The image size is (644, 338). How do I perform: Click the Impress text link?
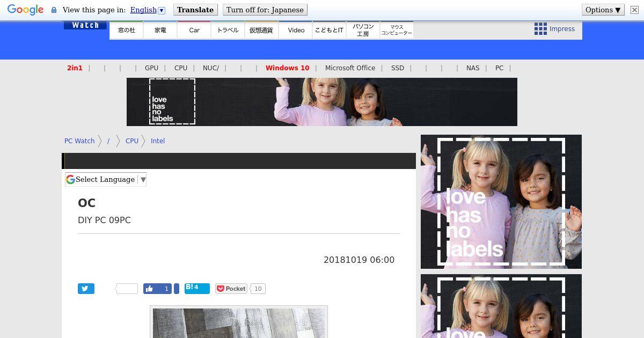coord(562,29)
